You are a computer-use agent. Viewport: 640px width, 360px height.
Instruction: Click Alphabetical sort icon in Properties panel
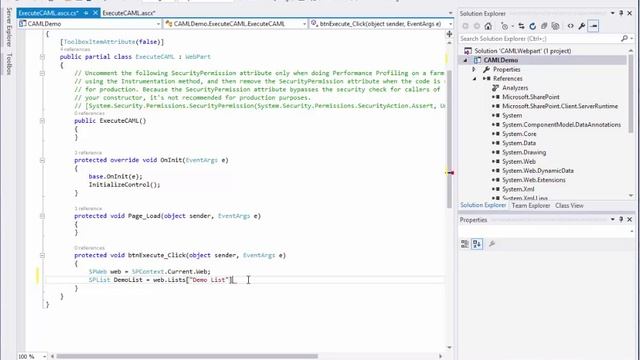(477, 244)
